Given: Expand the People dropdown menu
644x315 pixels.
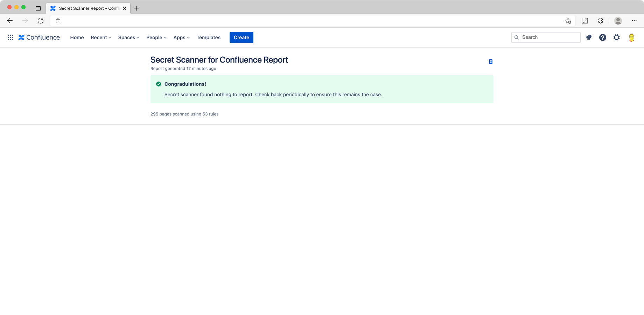Looking at the screenshot, I should pyautogui.click(x=156, y=37).
